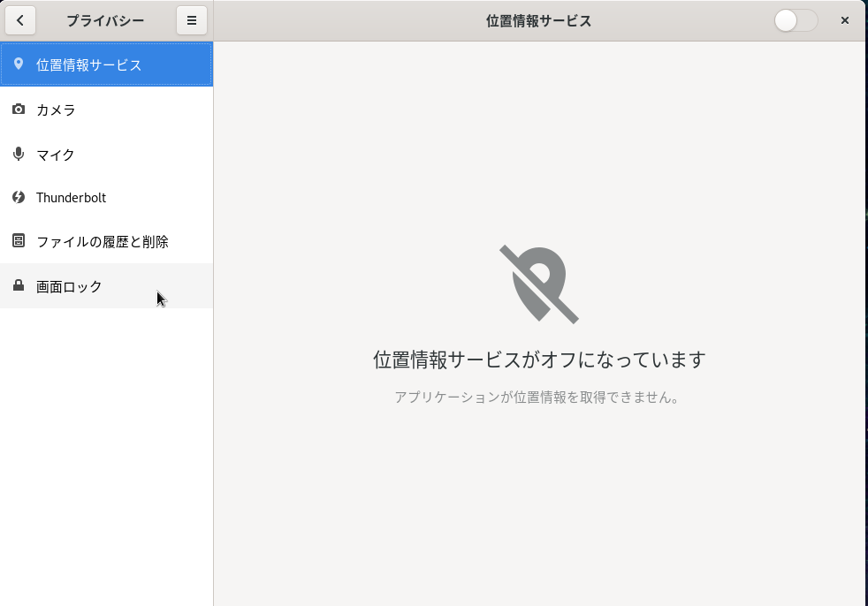
Task: Click the file history document icon
Action: (19, 240)
